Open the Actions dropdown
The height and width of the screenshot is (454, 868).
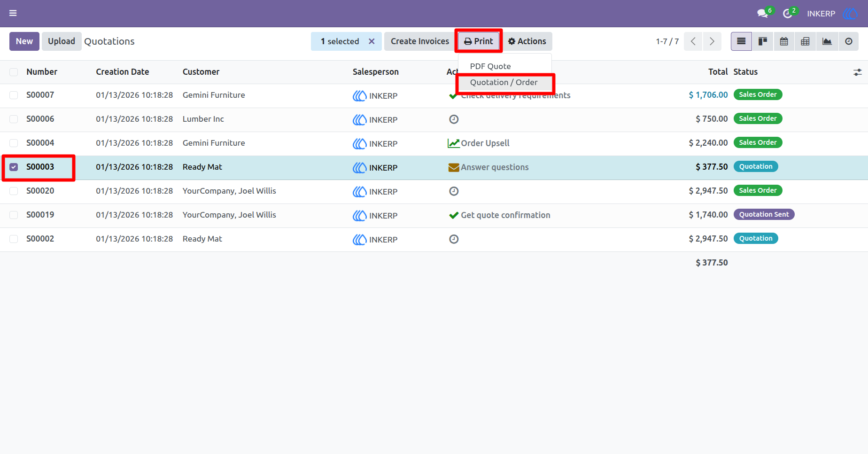pyautogui.click(x=527, y=41)
